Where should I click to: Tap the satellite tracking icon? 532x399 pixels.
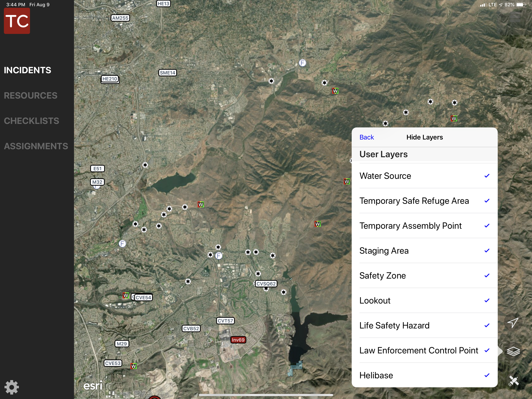pyautogui.click(x=514, y=381)
